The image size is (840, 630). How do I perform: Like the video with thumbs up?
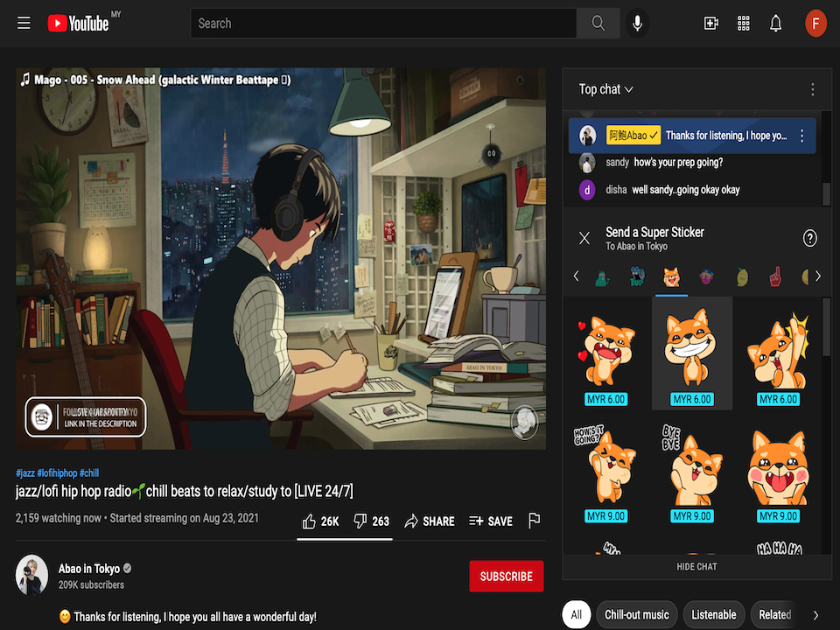pyautogui.click(x=320, y=521)
